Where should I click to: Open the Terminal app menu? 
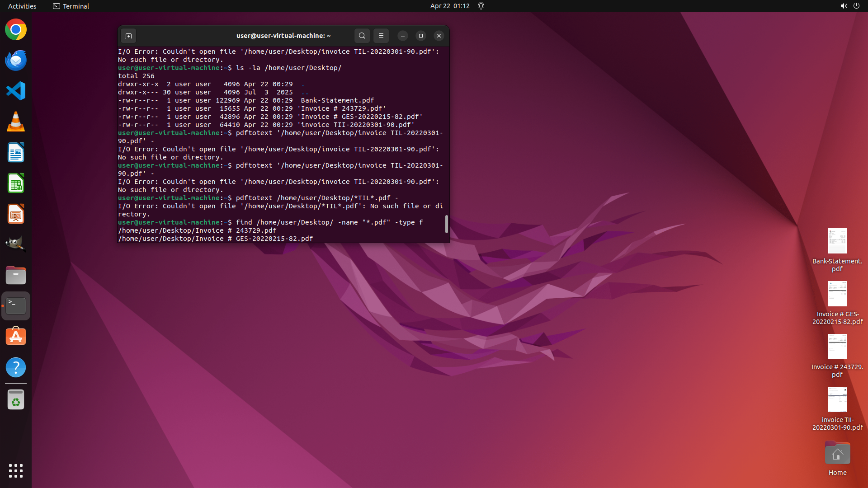pyautogui.click(x=71, y=6)
